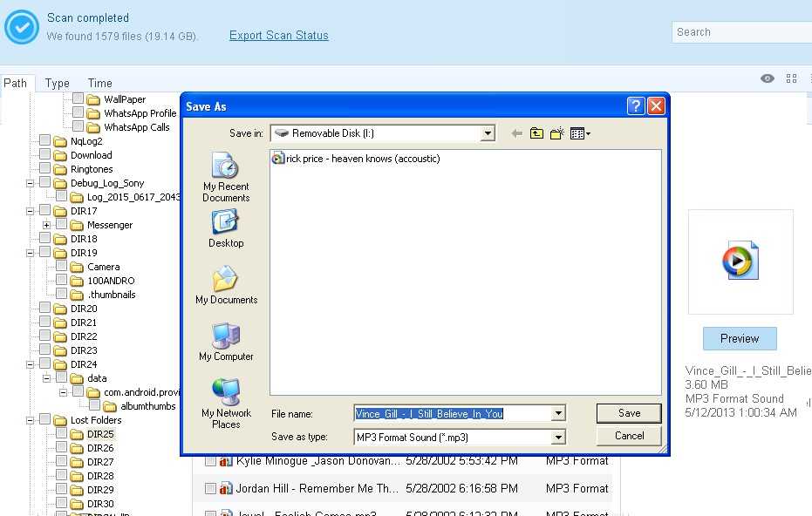This screenshot has width=812, height=516.
Task: Open the Save as type dropdown
Action: 558,438
